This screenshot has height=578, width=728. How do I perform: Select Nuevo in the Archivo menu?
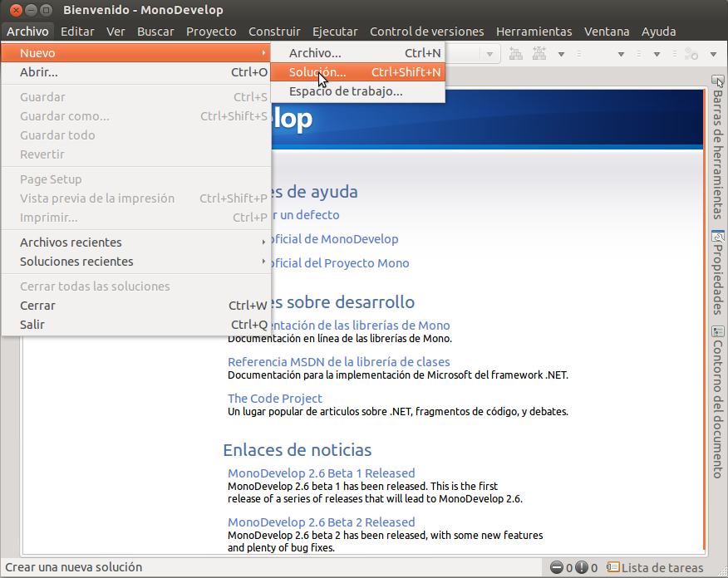pos(136,53)
